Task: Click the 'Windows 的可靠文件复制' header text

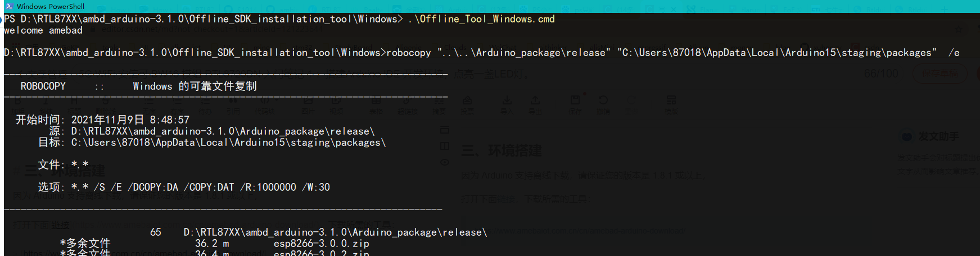Action: (x=195, y=86)
